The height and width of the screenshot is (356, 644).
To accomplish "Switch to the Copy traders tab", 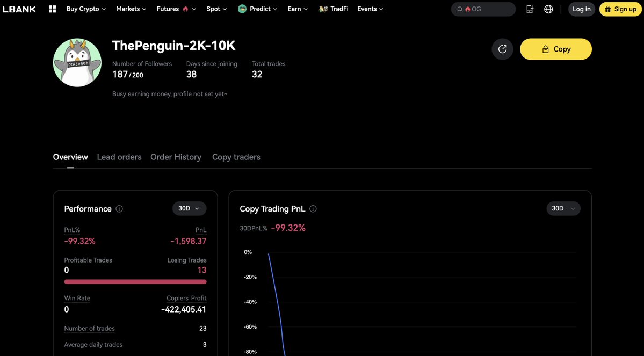I will tap(236, 157).
